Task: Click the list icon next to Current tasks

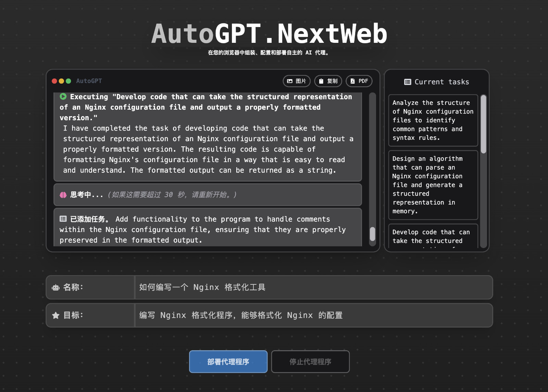Action: point(408,82)
